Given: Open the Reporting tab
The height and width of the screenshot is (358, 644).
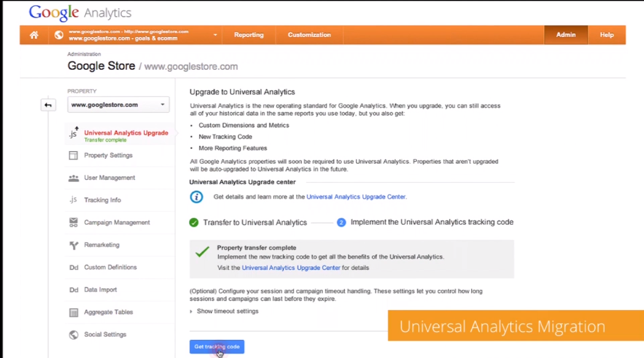Looking at the screenshot, I should 249,35.
